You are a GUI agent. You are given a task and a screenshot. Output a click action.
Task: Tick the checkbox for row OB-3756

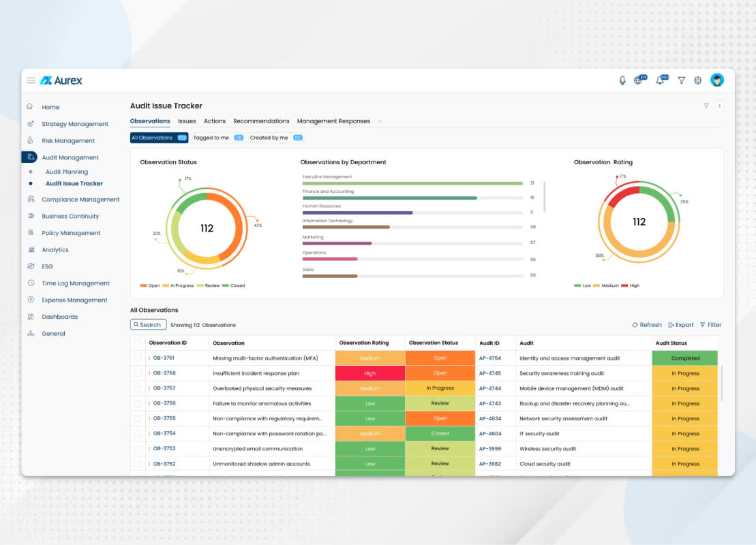pyautogui.click(x=138, y=403)
